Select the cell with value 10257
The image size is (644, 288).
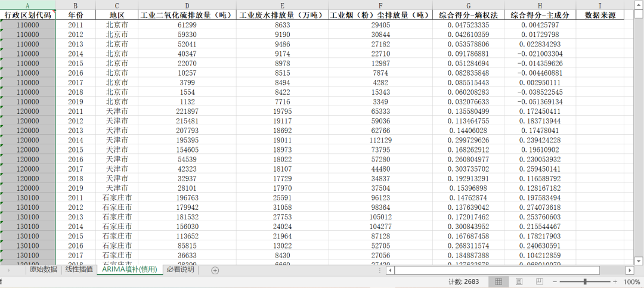tap(187, 73)
